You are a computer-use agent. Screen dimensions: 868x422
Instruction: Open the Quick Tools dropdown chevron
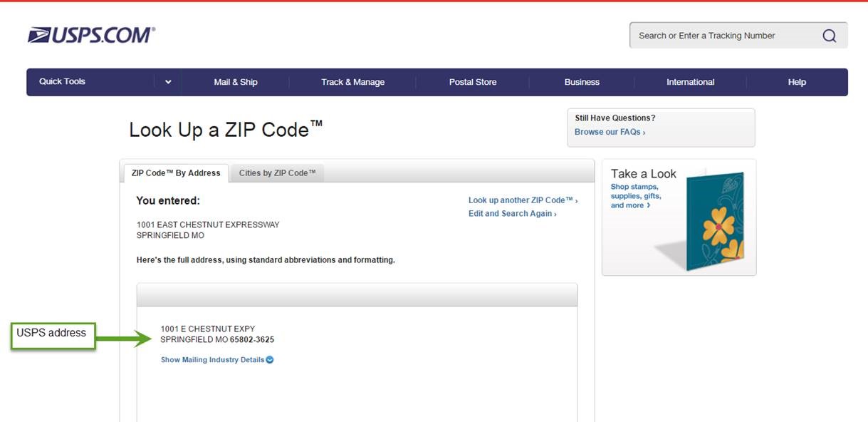coord(168,82)
